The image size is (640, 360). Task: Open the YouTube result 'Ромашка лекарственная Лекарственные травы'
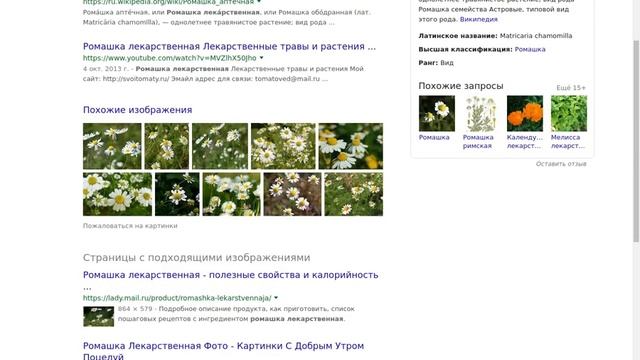pyautogui.click(x=229, y=47)
